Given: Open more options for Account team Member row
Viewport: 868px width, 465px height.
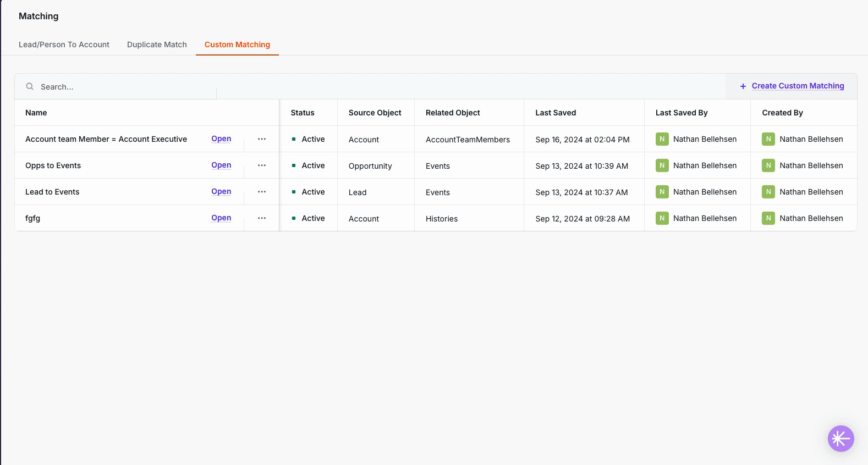Looking at the screenshot, I should coord(262,139).
